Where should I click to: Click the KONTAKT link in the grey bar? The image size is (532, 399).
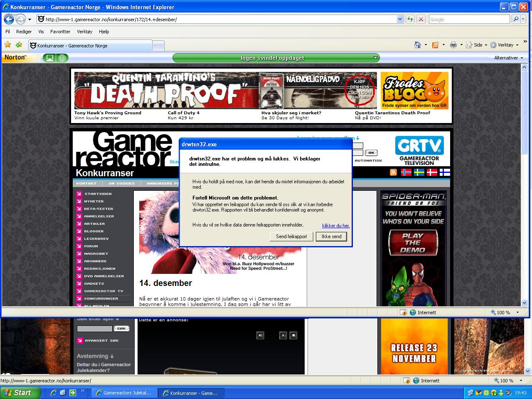(x=86, y=183)
